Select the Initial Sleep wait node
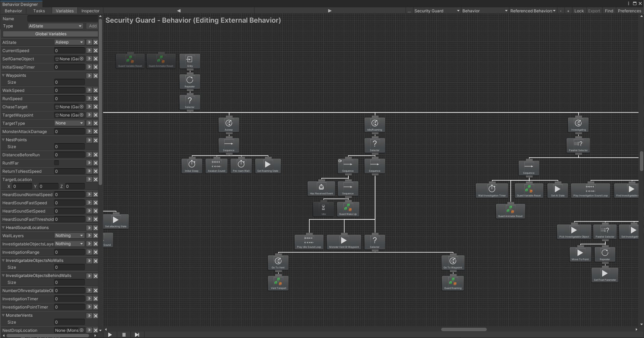Image resolution: width=644 pixels, height=338 pixels. 192,166
